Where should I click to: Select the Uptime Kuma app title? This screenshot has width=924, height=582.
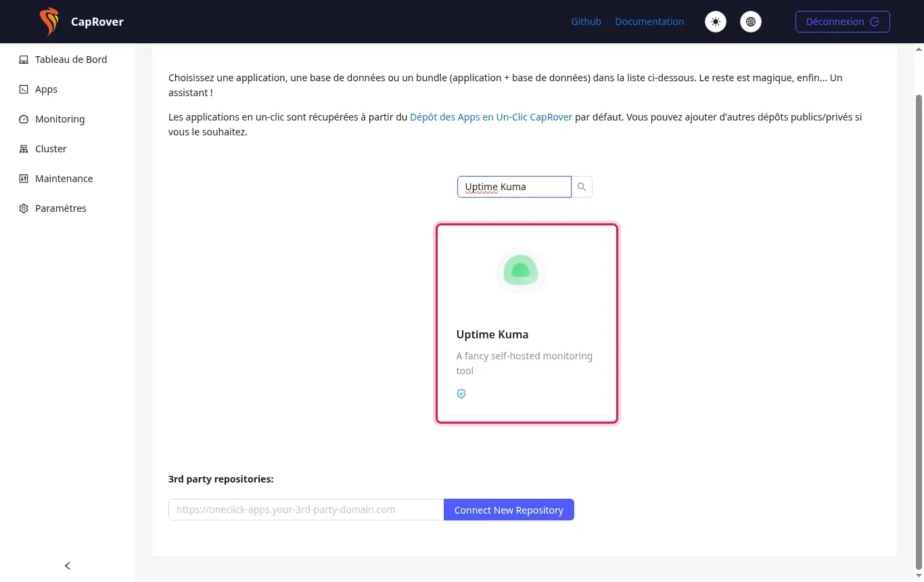point(492,334)
